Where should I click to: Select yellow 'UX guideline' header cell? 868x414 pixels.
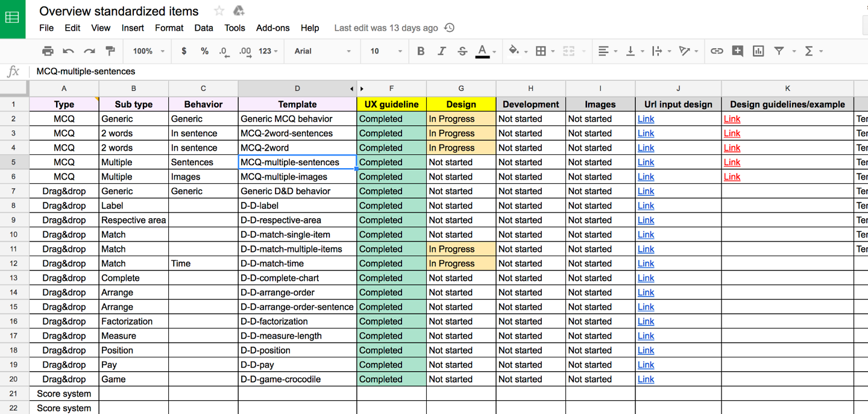[391, 104]
